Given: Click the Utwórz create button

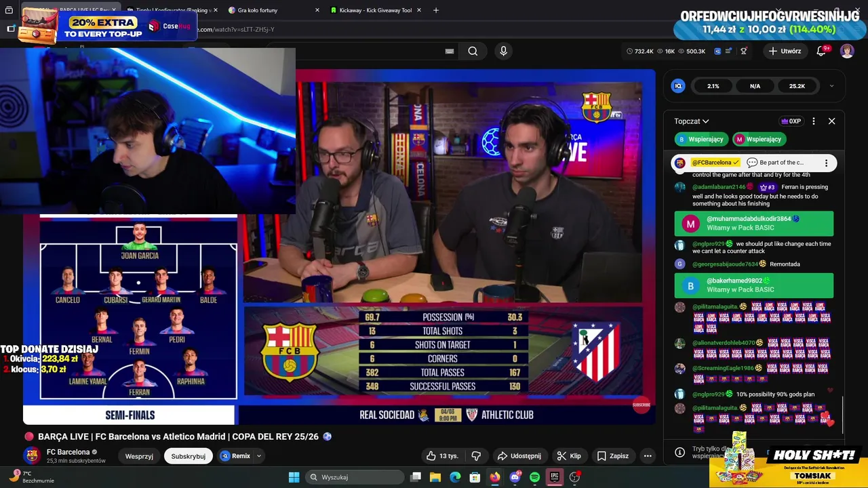Looking at the screenshot, I should [x=785, y=51].
